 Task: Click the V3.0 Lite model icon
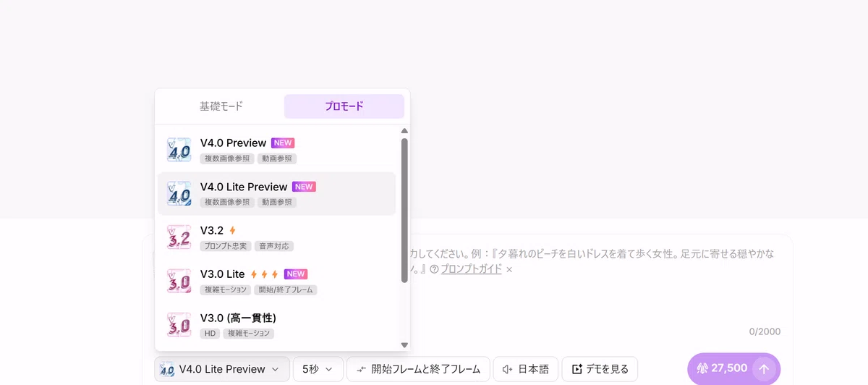point(179,282)
